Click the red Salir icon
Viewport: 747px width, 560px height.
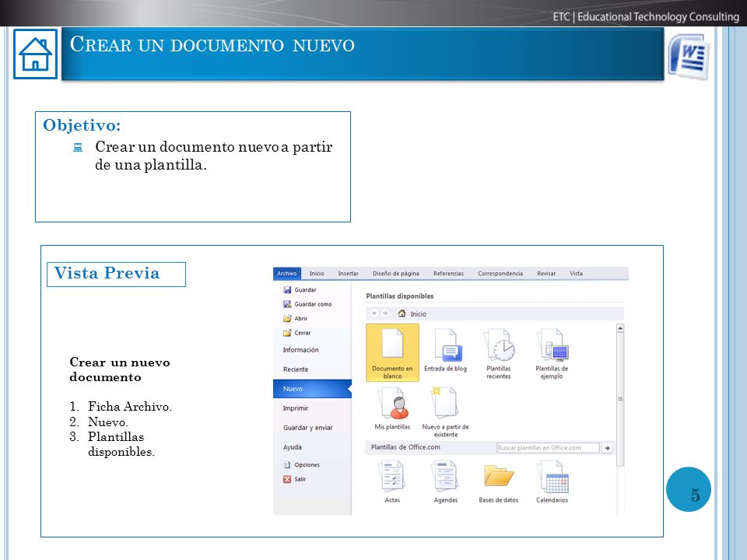click(x=287, y=480)
